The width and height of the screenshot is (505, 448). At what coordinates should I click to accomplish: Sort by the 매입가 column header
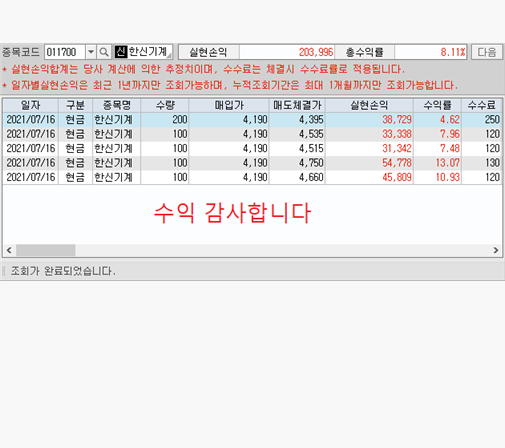coord(229,105)
